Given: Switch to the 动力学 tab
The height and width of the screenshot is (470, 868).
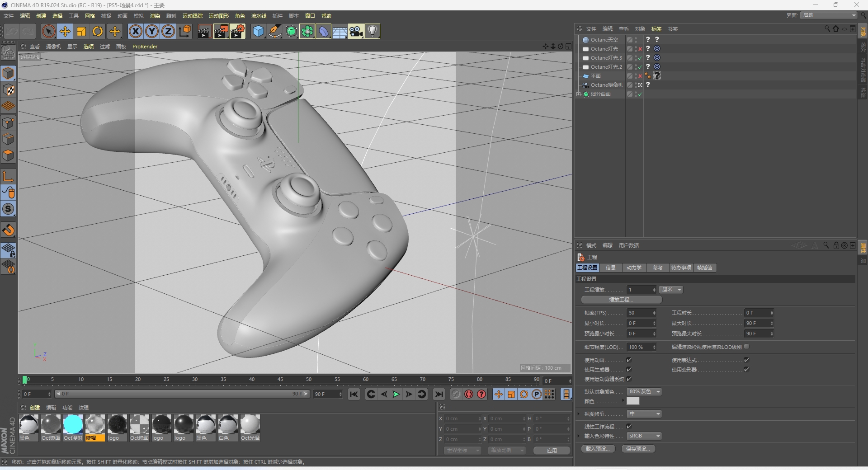Looking at the screenshot, I should [634, 268].
